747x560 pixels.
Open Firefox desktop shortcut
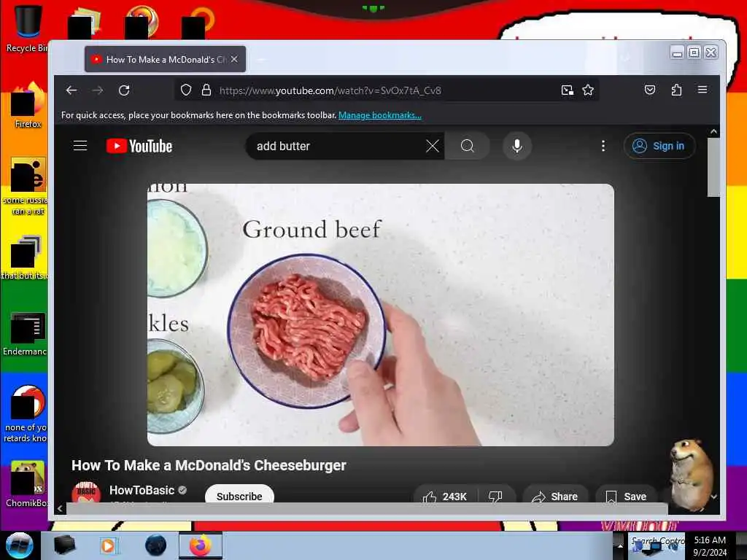coord(28,105)
